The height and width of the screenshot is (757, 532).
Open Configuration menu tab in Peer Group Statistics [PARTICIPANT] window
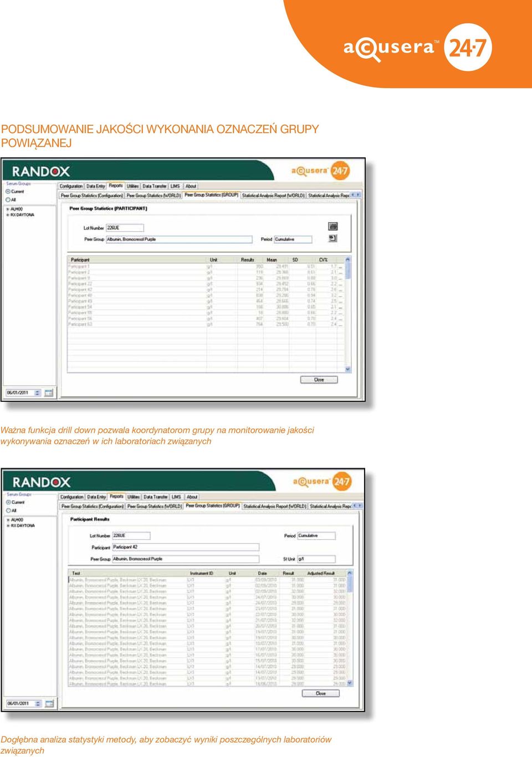pyautogui.click(x=71, y=186)
